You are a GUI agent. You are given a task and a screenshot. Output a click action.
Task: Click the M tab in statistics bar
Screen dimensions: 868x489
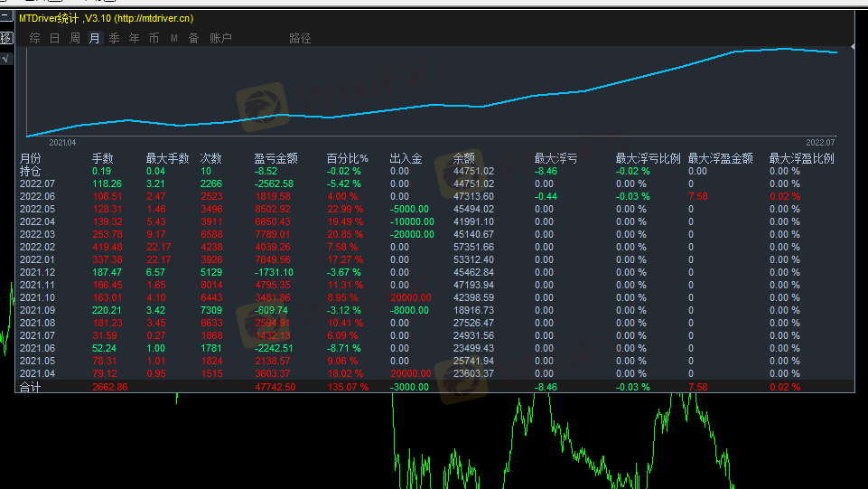173,38
